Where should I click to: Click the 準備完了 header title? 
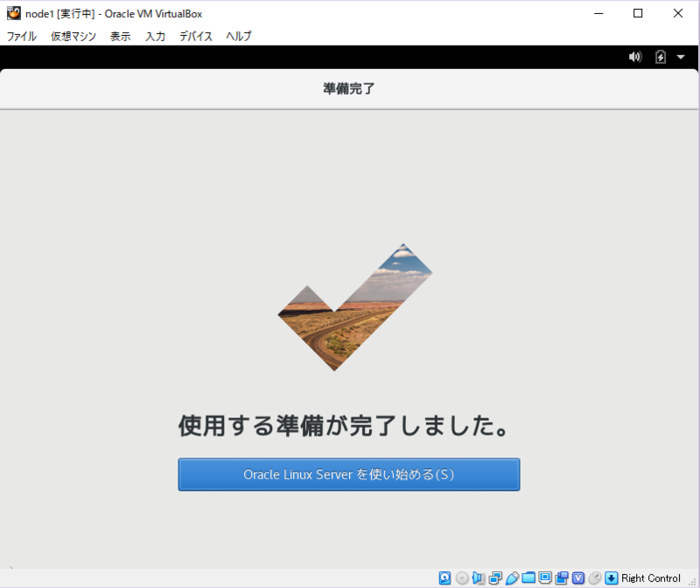tap(348, 88)
